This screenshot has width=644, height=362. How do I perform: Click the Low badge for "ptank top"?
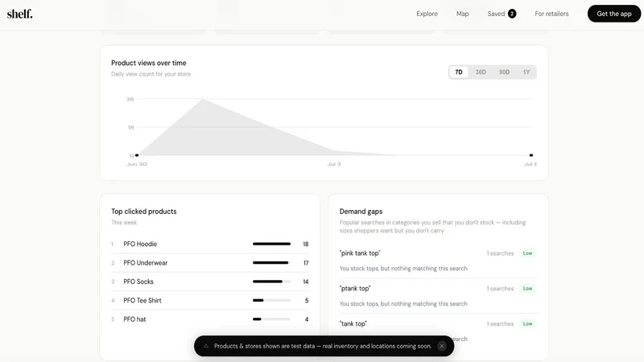527,289
